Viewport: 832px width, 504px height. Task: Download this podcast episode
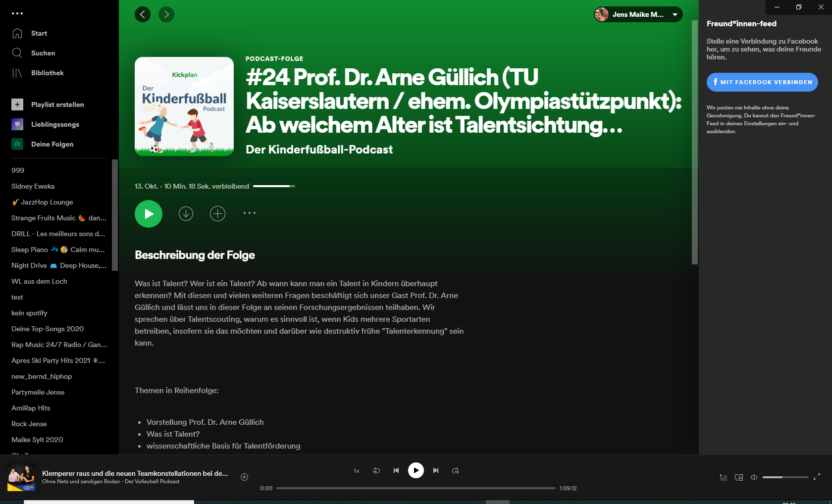tap(186, 213)
